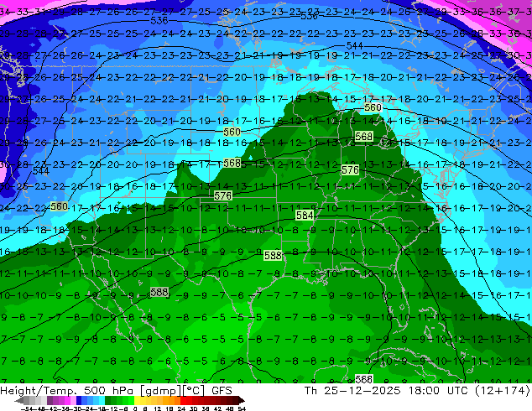Click the 588 label at the bottom edge of the map
The width and height of the screenshot is (532, 411).
363,379
